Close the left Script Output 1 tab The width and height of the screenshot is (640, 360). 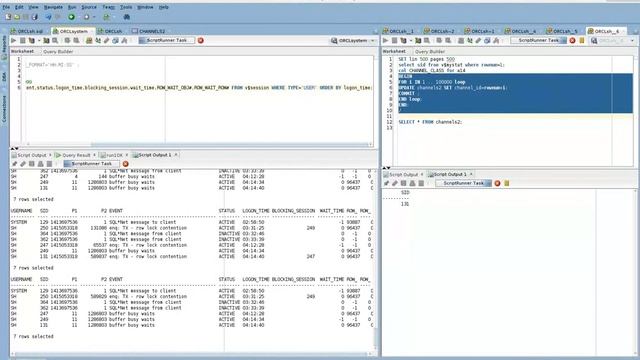coord(176,155)
